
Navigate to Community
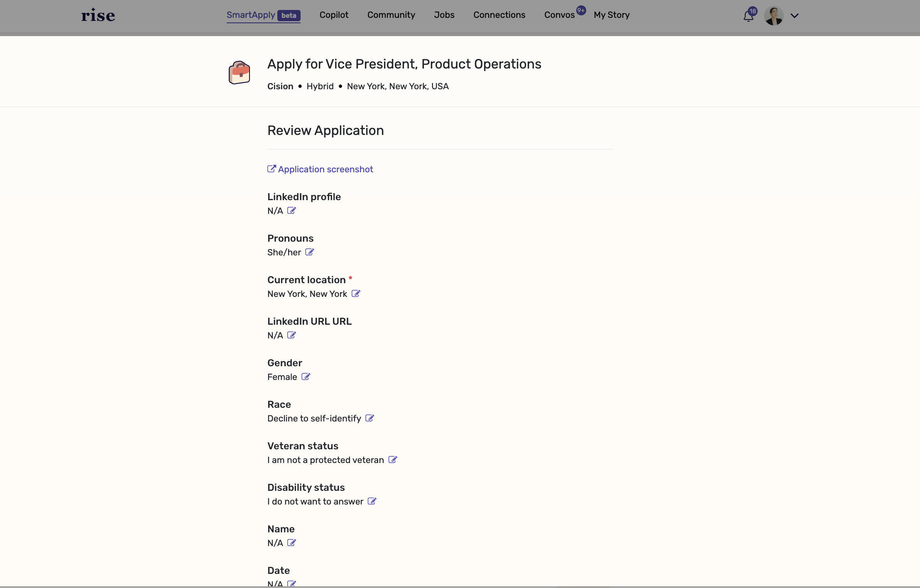pyautogui.click(x=391, y=15)
